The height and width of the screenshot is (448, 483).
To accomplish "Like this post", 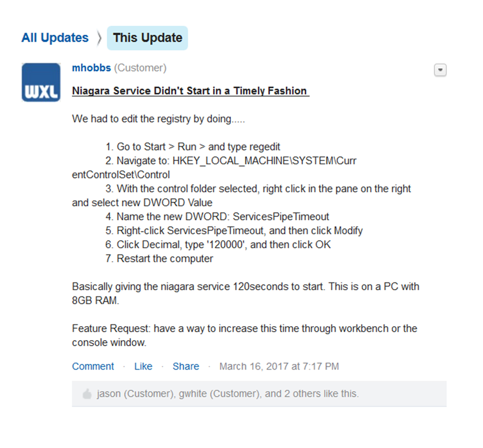I will (143, 366).
